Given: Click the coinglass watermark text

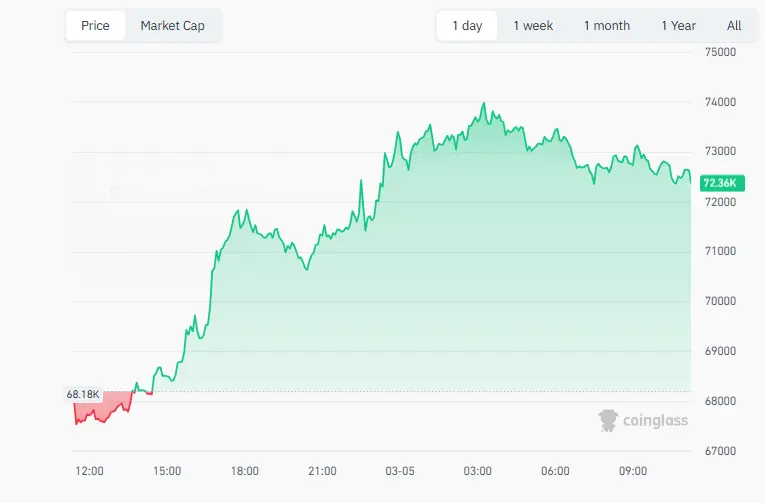Looking at the screenshot, I should click(655, 421).
